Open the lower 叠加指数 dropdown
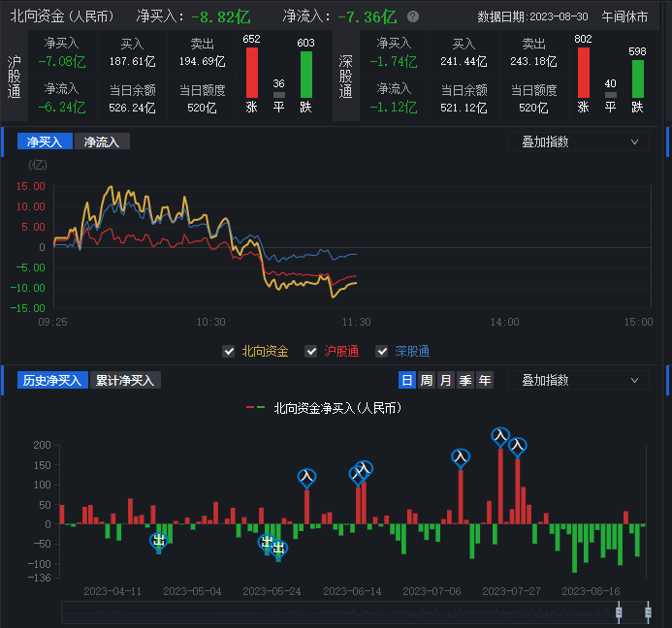Screen dimensions: 672x628 (x=578, y=380)
